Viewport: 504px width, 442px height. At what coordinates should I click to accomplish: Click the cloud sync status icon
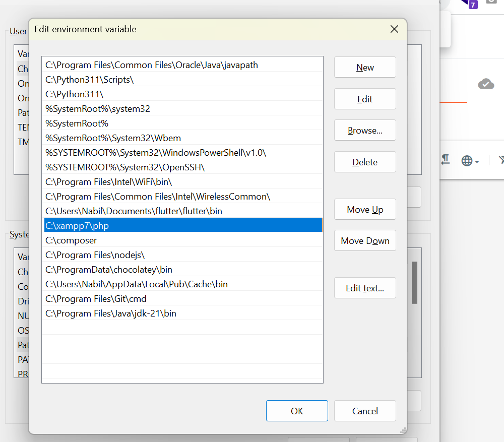(x=486, y=84)
